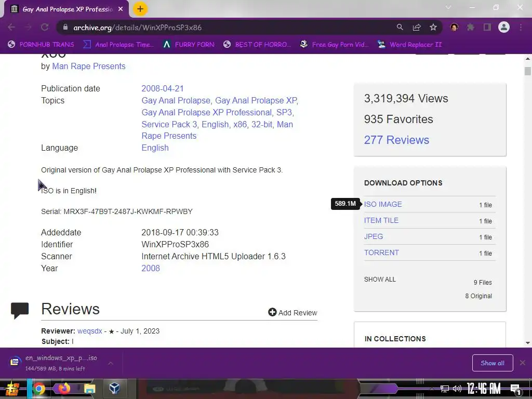Open VirtualBox from the taskbar
Screen dimensions: 532x399
114,389
